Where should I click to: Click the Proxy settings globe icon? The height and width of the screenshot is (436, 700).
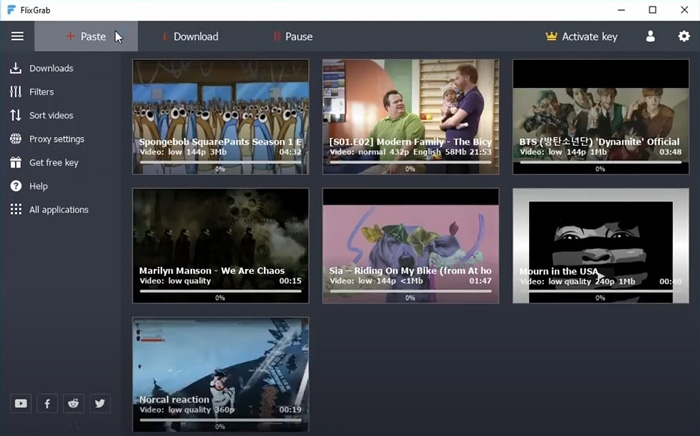pyautogui.click(x=16, y=139)
